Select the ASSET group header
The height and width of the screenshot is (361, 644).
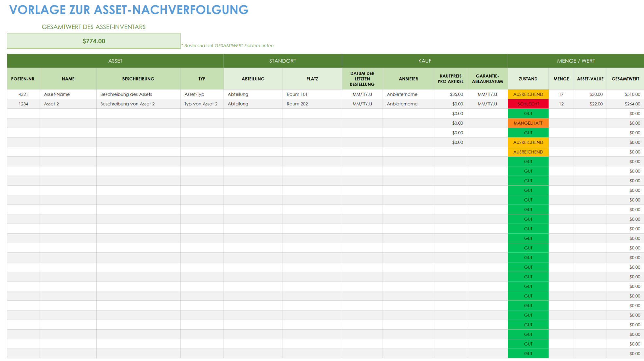click(115, 61)
